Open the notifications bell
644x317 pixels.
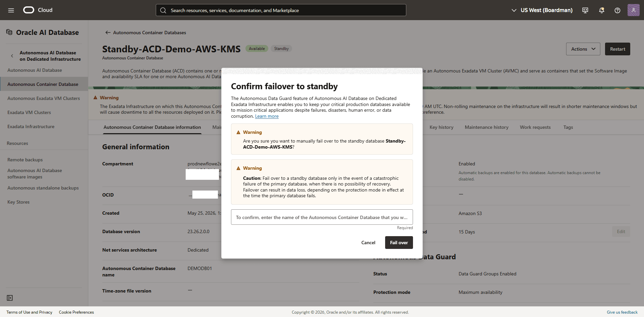click(601, 10)
